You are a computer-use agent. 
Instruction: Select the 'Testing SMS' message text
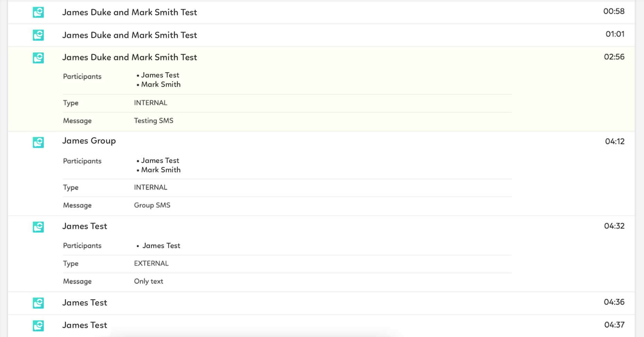tap(154, 121)
